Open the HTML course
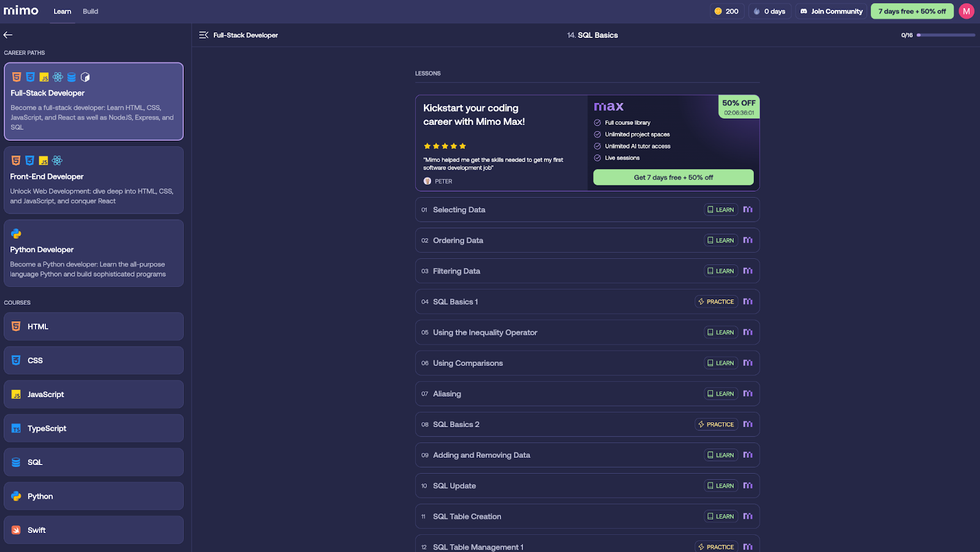 [94, 327]
